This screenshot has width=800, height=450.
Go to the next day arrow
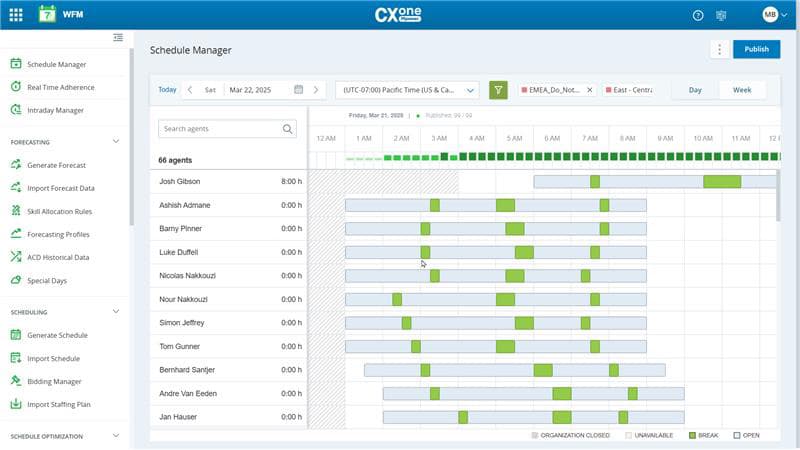tap(317, 90)
